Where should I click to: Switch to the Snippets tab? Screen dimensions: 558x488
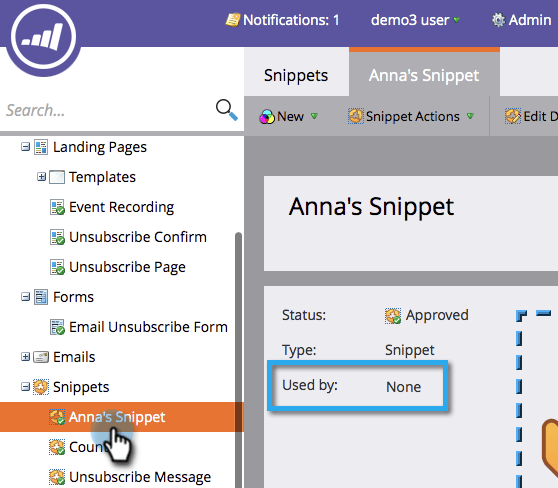(296, 75)
